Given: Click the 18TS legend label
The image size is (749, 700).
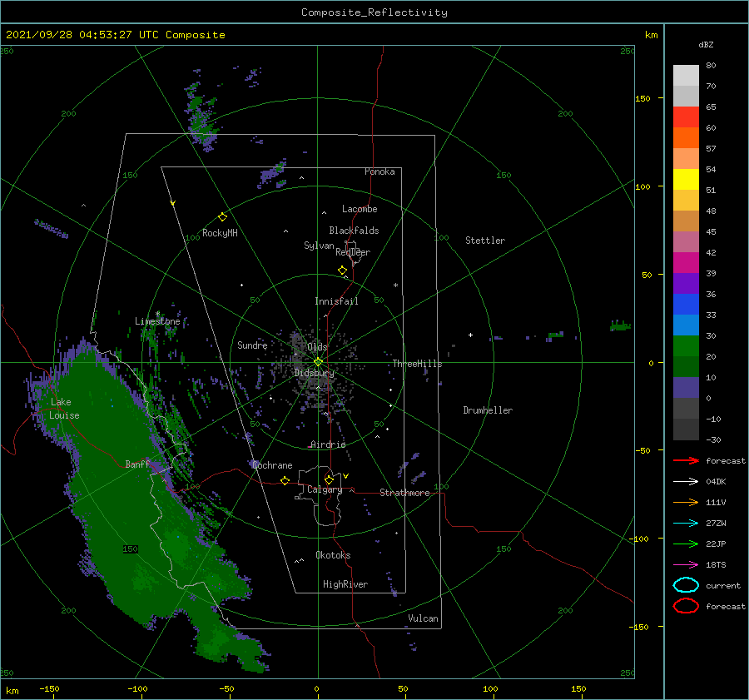Looking at the screenshot, I should 716,565.
